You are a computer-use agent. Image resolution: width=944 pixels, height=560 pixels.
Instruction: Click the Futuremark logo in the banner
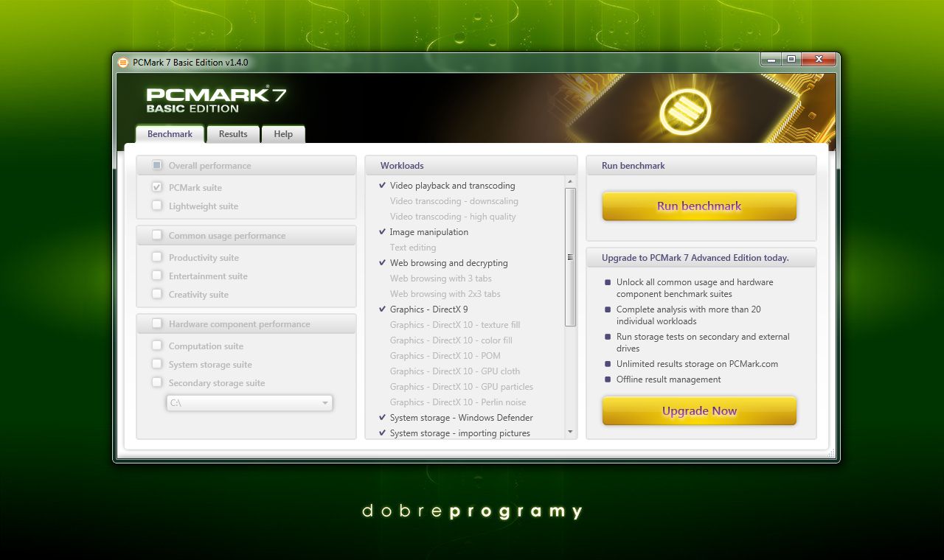tap(686, 111)
